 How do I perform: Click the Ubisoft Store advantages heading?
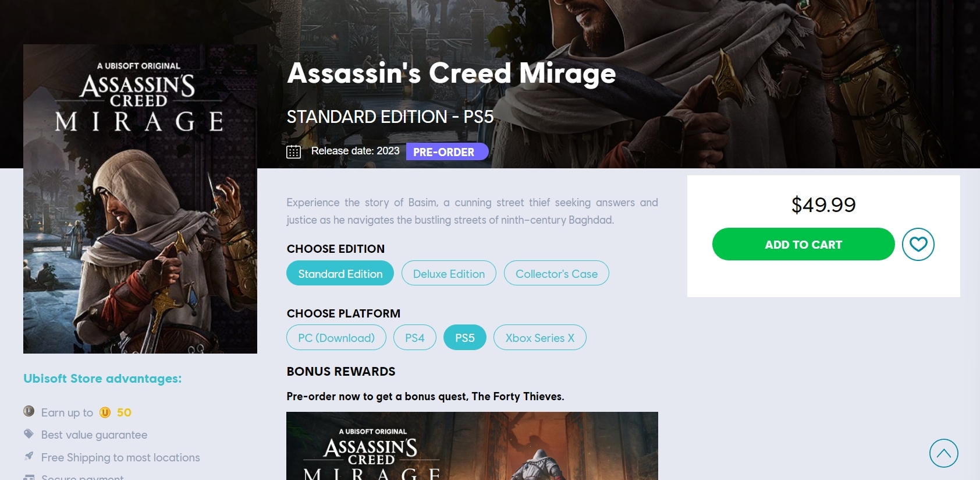point(102,379)
